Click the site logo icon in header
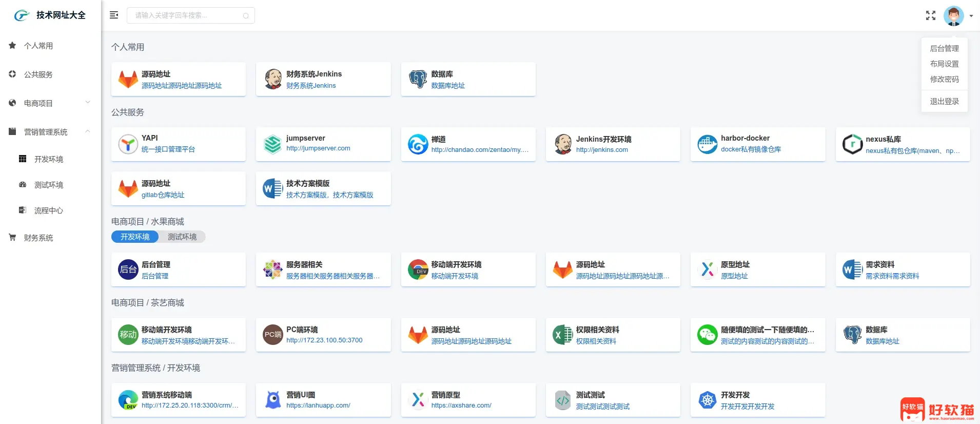Image resolution: width=980 pixels, height=424 pixels. click(x=22, y=15)
